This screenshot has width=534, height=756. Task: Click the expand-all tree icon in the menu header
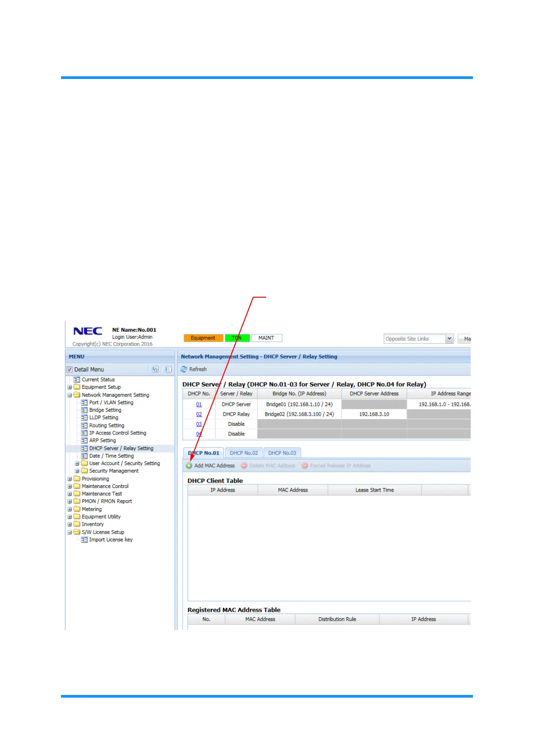point(155,369)
